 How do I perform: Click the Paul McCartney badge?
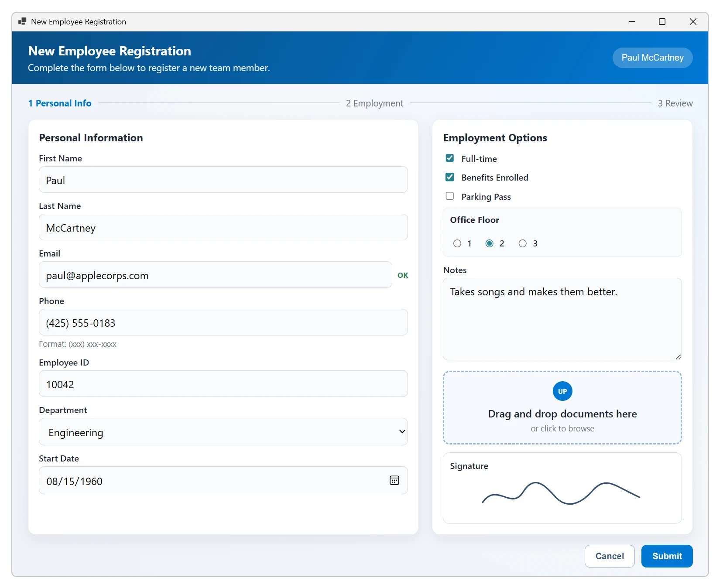point(652,57)
